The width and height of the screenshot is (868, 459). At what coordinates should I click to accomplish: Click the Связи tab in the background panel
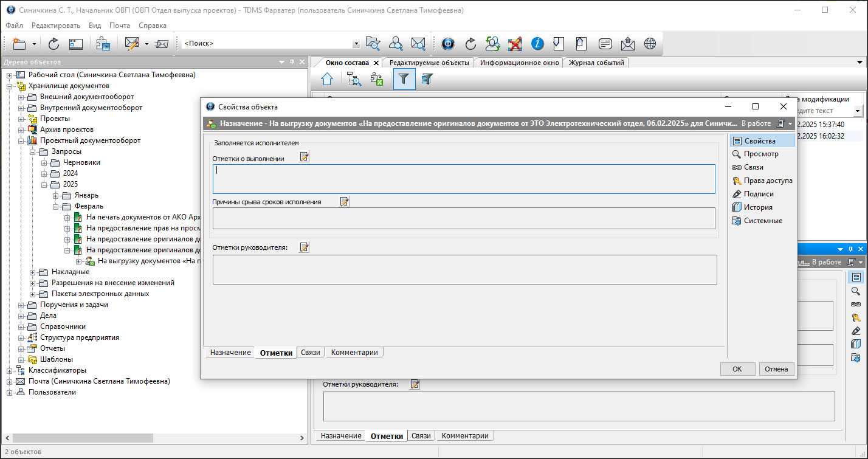(421, 436)
